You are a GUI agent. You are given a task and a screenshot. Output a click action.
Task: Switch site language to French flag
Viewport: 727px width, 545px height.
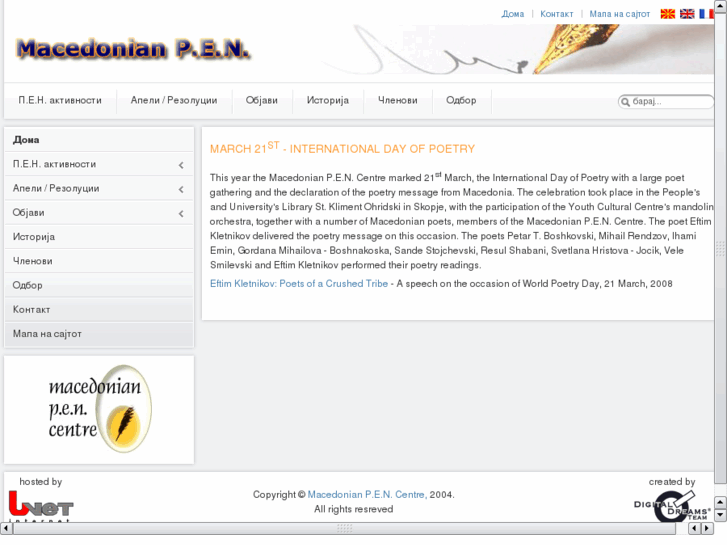click(706, 14)
